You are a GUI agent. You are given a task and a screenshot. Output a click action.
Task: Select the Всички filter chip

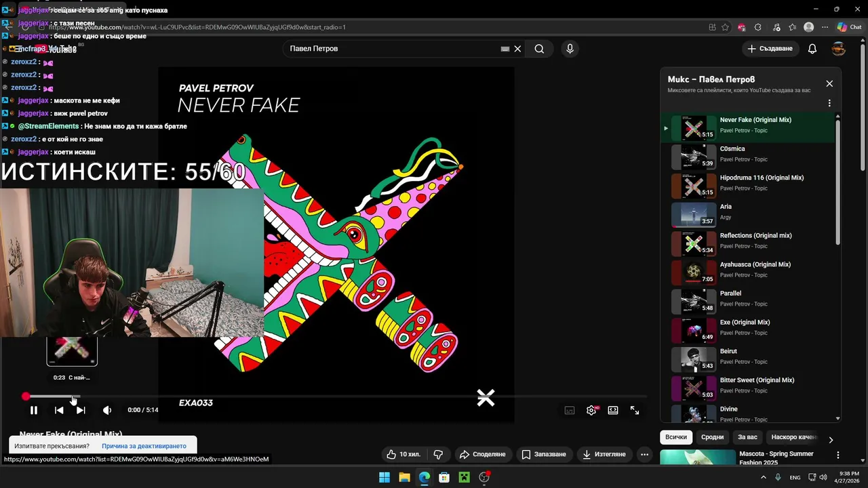tap(676, 437)
